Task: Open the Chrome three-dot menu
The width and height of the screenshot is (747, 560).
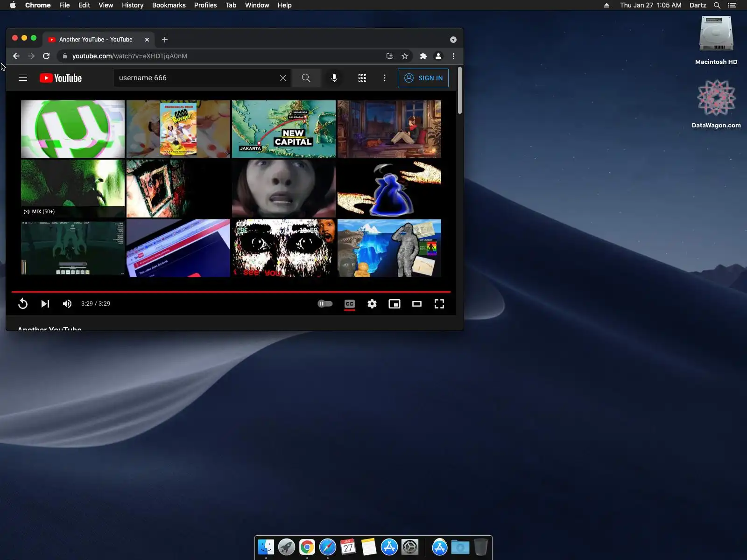Action: [x=453, y=56]
